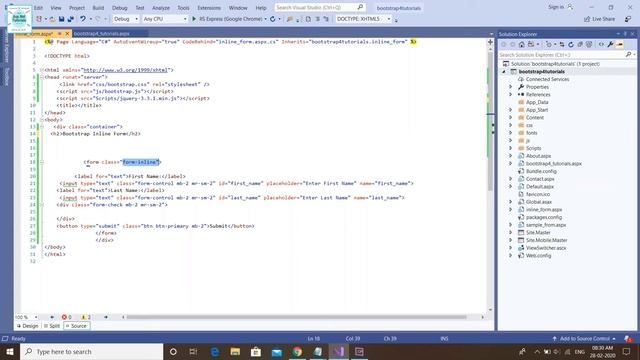Click the split-editor plus icon above the scrollbar

point(490,42)
